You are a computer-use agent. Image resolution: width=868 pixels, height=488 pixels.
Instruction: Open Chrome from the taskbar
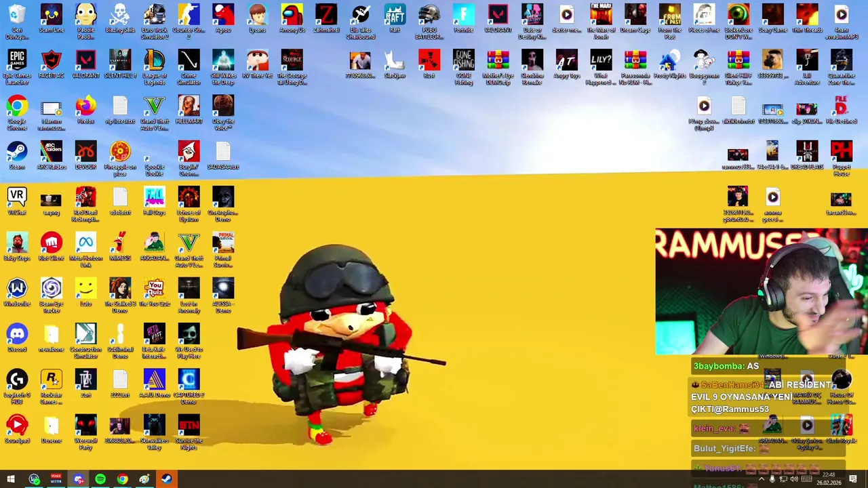[x=122, y=479]
